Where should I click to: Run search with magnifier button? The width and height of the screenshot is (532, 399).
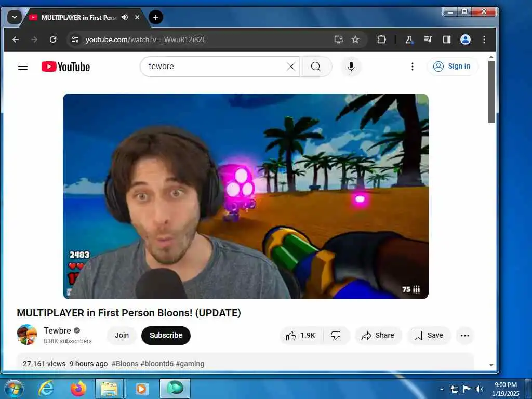point(315,66)
